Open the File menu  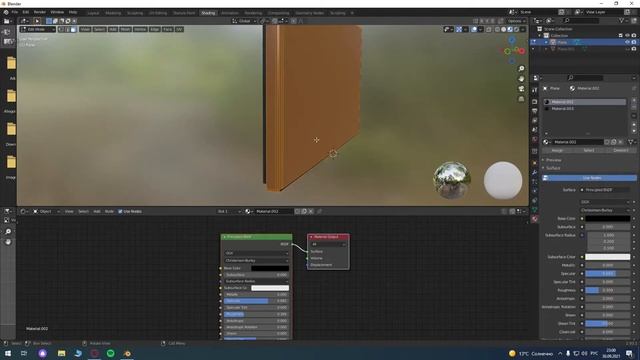pos(15,12)
